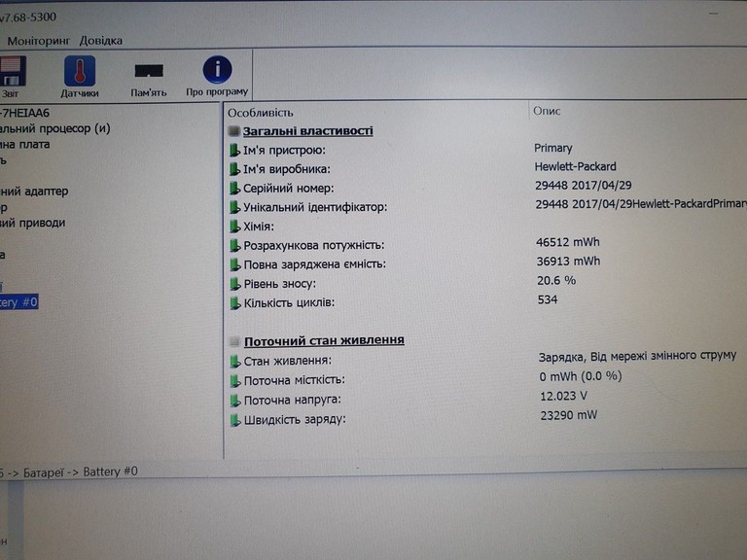Select the Унікальний ідентифікатор value text
Viewport: 747px width, 560px height.
[x=641, y=204]
